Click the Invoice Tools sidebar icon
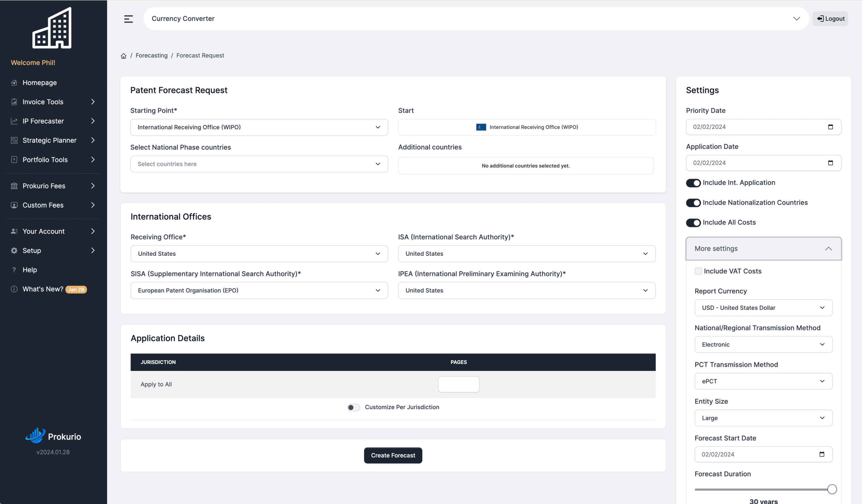This screenshot has width=862, height=504. click(x=14, y=102)
